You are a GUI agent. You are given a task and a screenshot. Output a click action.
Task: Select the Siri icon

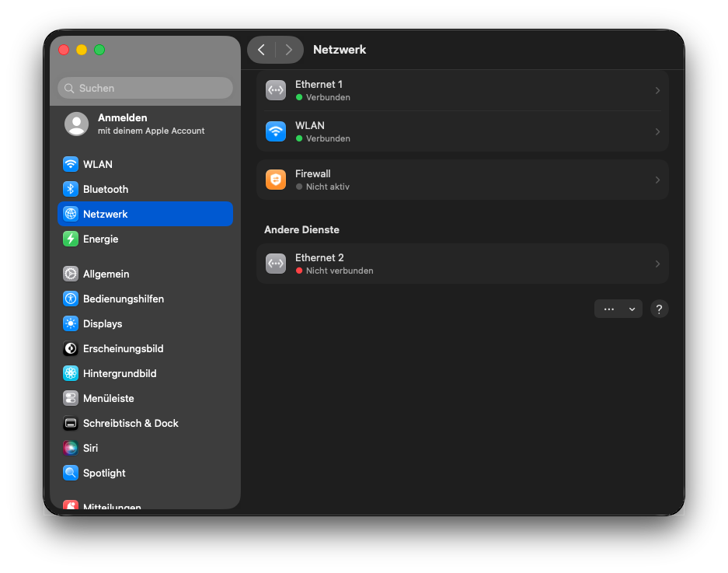coord(71,448)
